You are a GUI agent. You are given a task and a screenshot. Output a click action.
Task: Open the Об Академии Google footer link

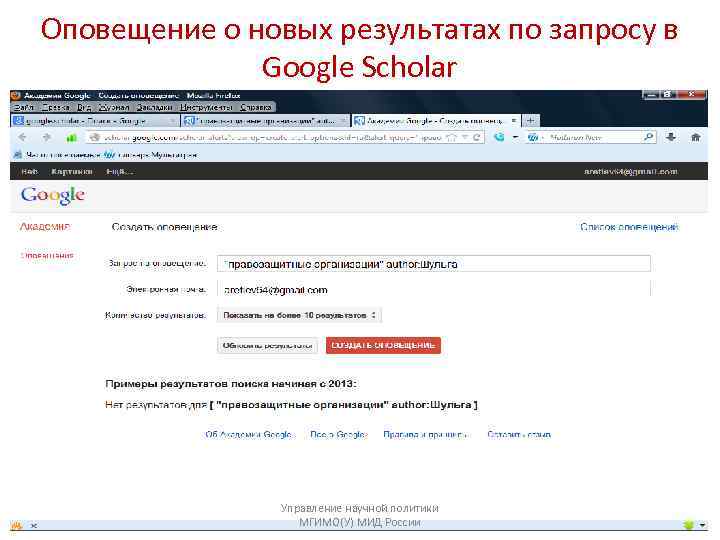click(x=248, y=434)
